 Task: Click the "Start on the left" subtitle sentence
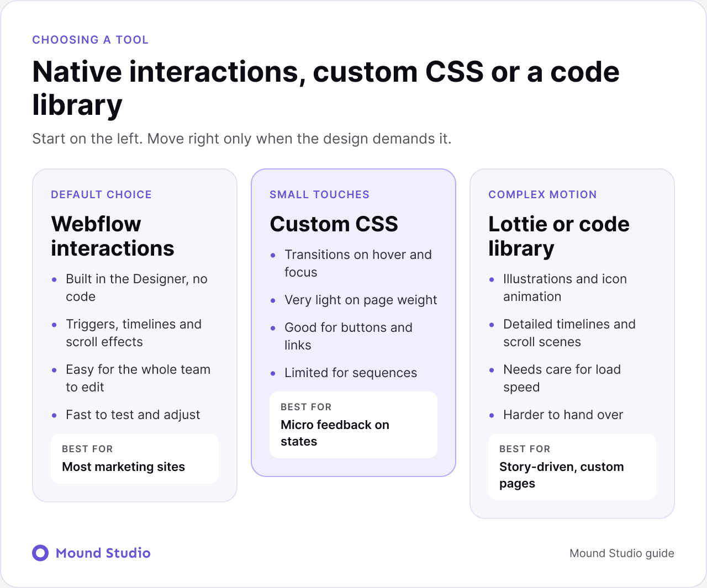[x=242, y=139]
